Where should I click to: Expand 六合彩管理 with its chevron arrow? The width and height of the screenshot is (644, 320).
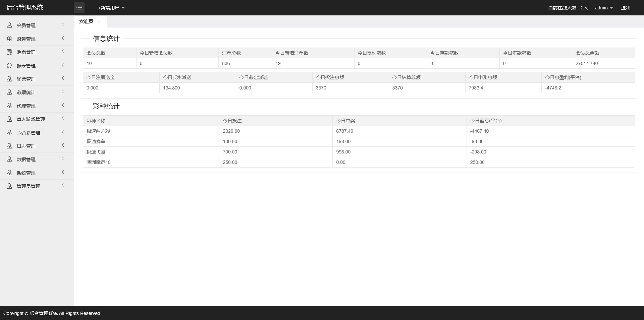click(x=63, y=132)
